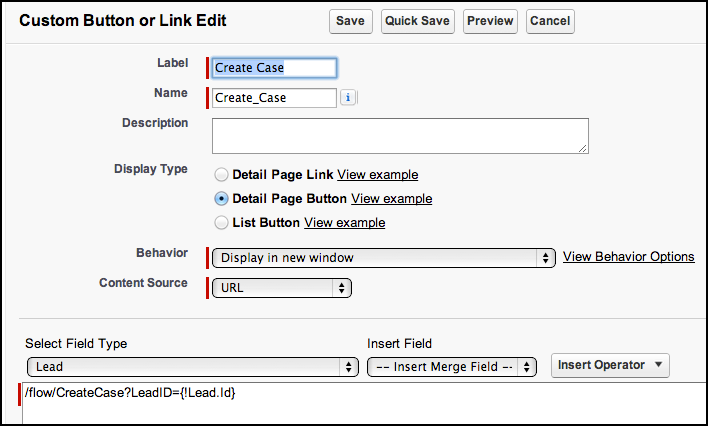View example for List Button
This screenshot has width=708, height=426.
tap(345, 223)
